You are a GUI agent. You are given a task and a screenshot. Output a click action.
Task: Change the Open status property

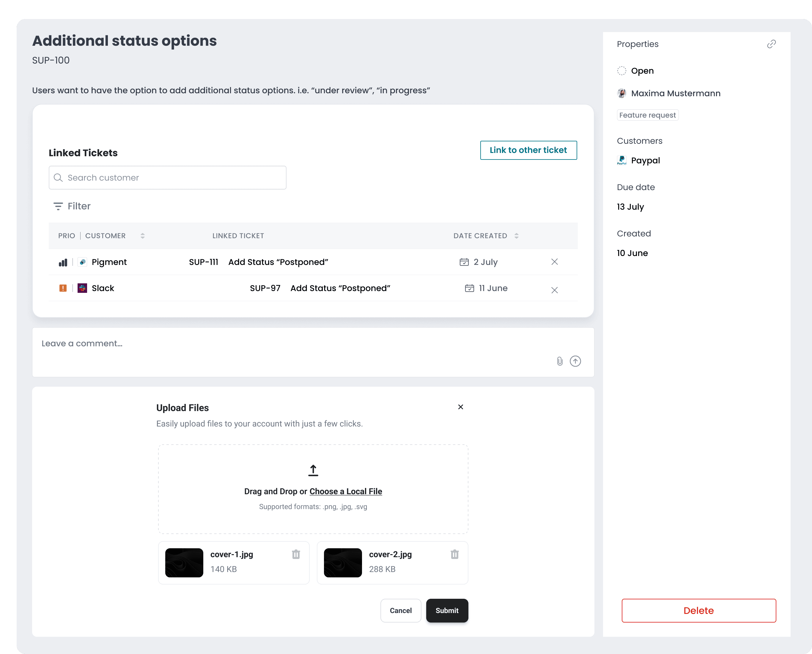[642, 71]
